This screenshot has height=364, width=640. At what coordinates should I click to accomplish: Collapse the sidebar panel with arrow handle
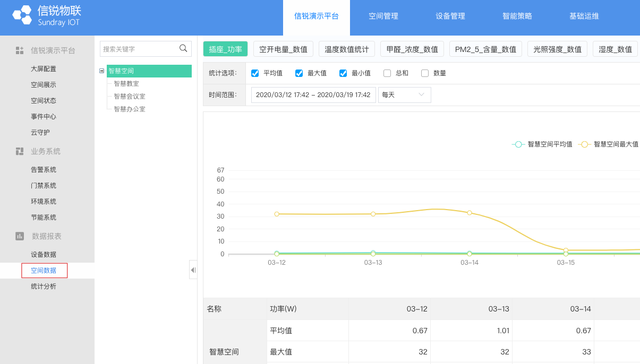[193, 270]
